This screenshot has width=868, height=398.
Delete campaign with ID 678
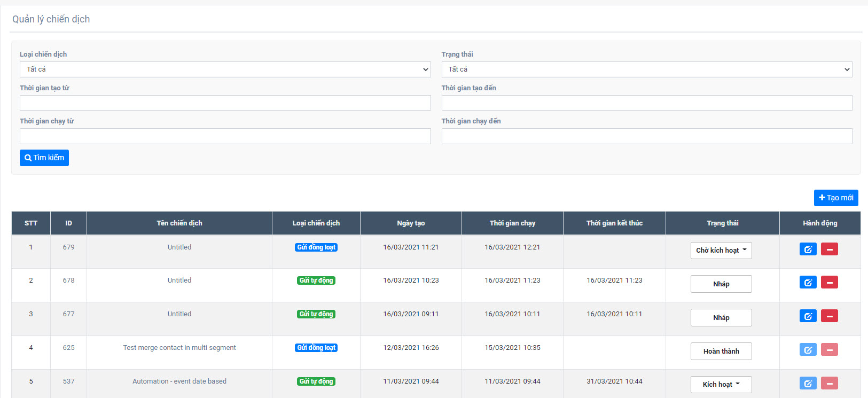tap(829, 283)
